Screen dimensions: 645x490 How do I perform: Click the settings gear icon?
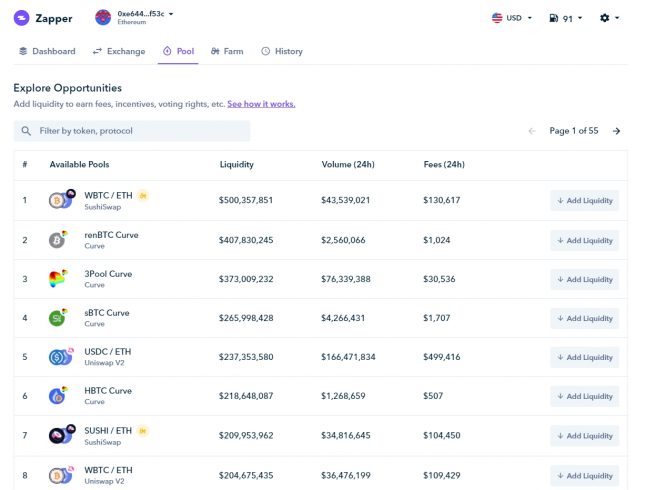(x=604, y=18)
